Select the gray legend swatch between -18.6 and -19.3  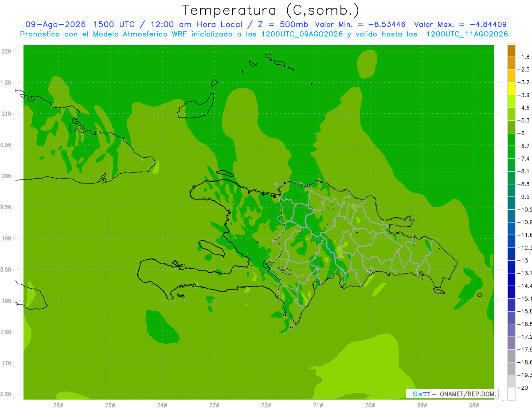511,368
